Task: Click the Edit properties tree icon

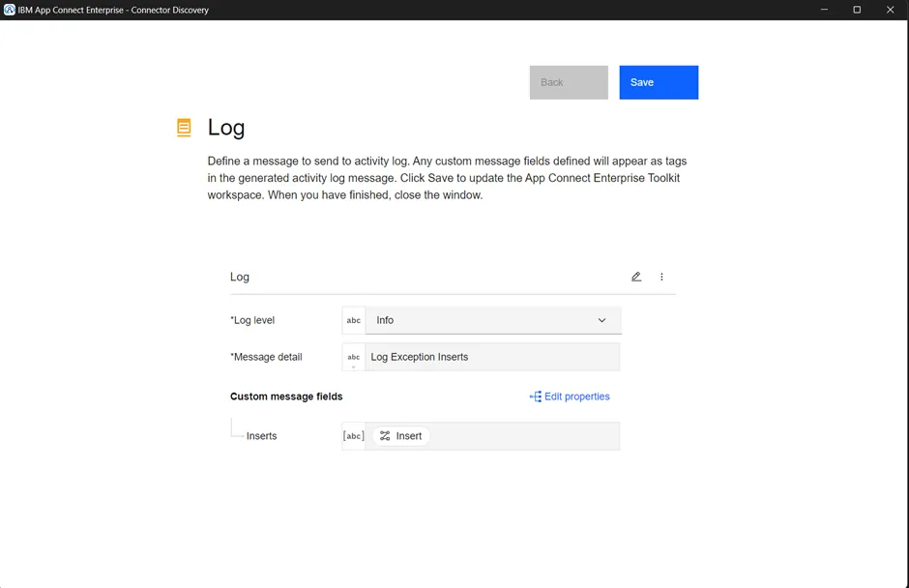Action: 535,397
